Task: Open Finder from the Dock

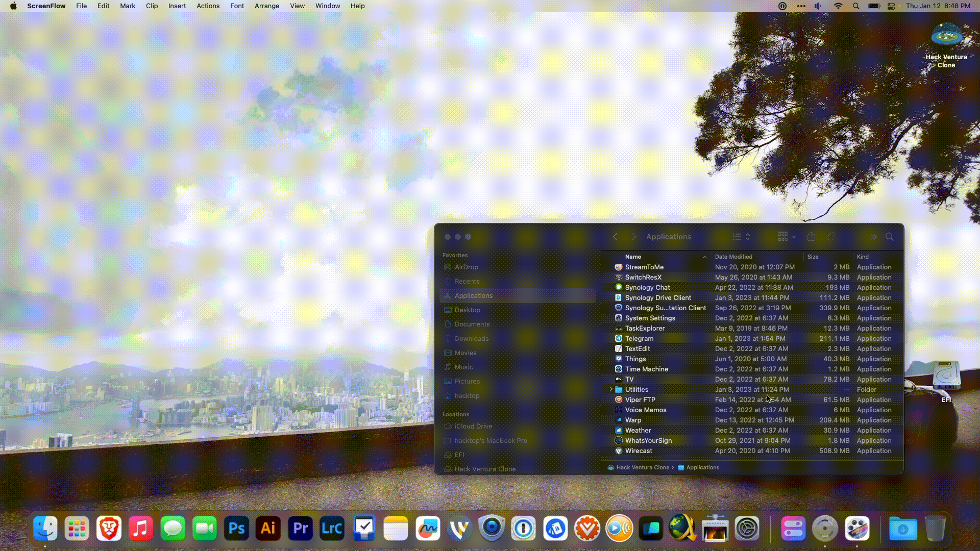Action: [x=45, y=529]
